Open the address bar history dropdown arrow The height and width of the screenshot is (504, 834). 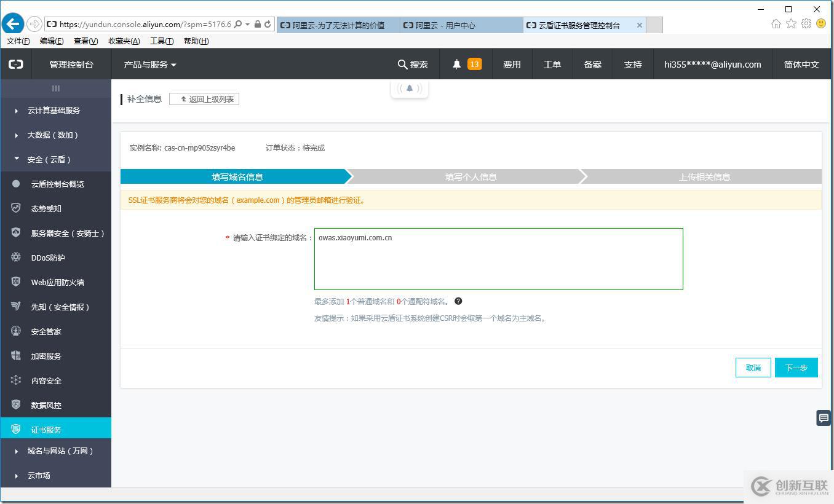(x=247, y=25)
